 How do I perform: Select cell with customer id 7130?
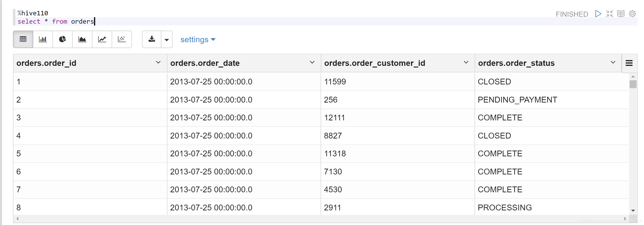398,172
